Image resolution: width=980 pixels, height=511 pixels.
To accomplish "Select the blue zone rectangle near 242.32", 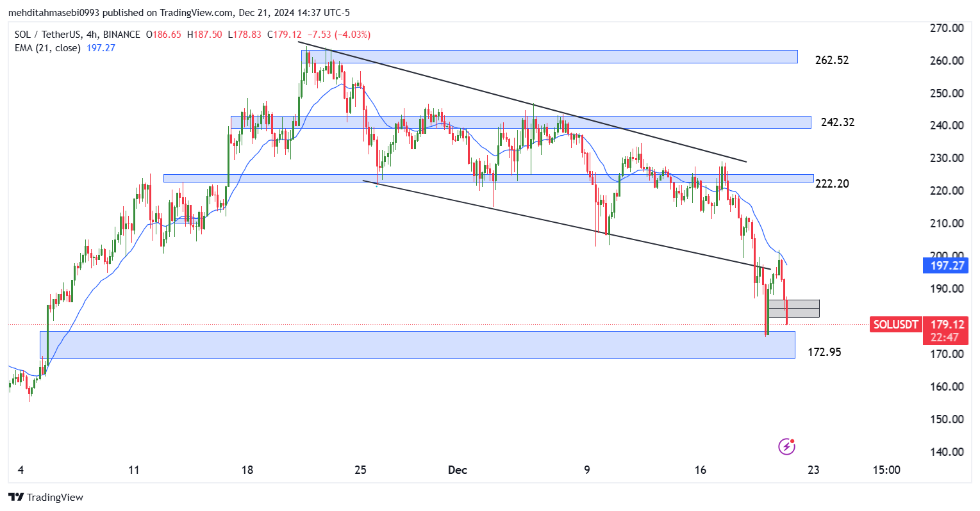I will (x=521, y=122).
